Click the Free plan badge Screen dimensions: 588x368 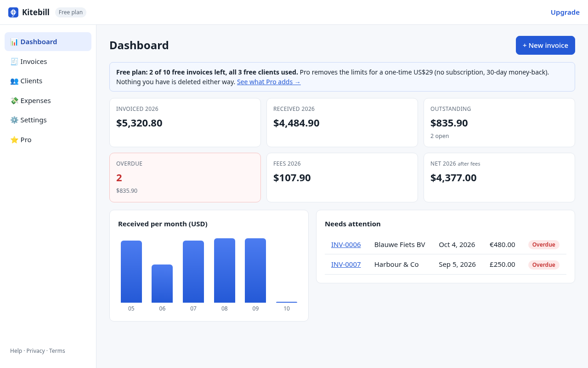point(71,12)
